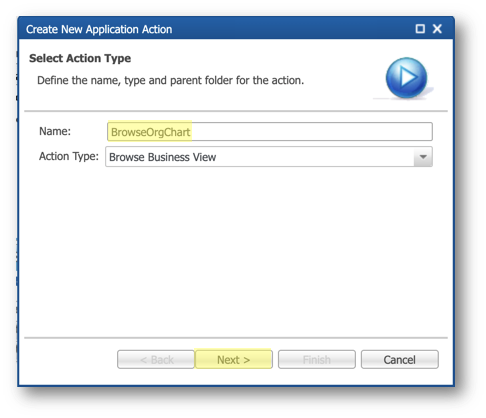Screen dimensions: 486x418
Task: Cancel the new action wizard
Action: 400,359
